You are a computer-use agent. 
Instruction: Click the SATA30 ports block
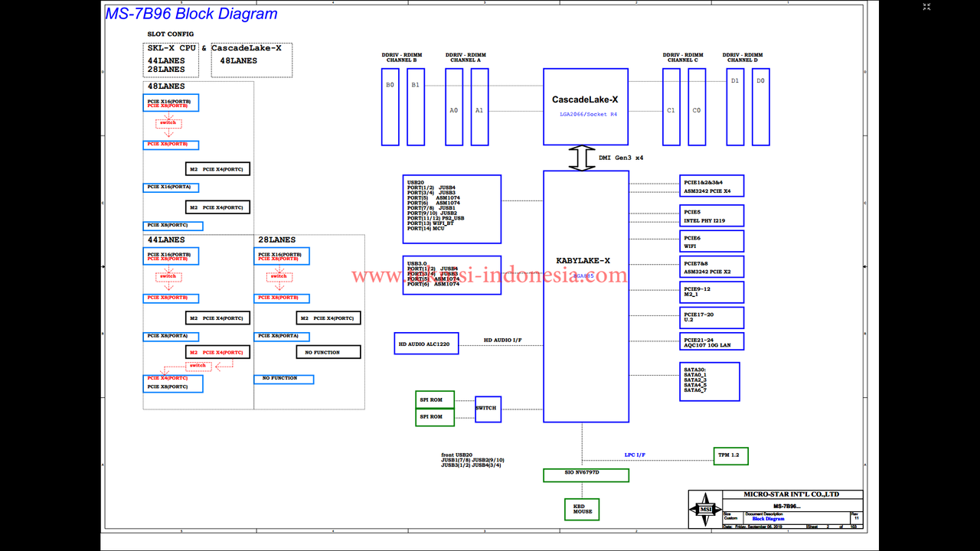[x=710, y=382]
